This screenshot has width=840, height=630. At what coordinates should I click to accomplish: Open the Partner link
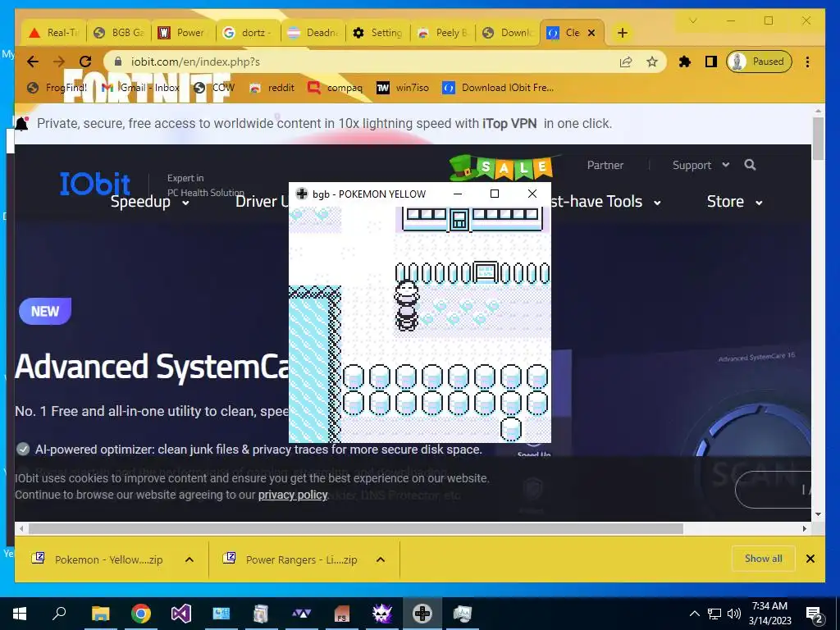coord(605,165)
